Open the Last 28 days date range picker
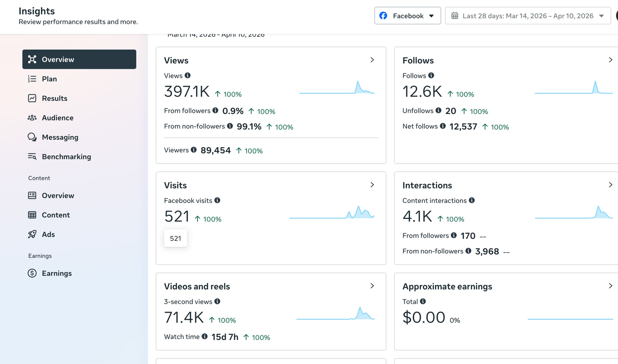618x364 pixels. pos(528,16)
